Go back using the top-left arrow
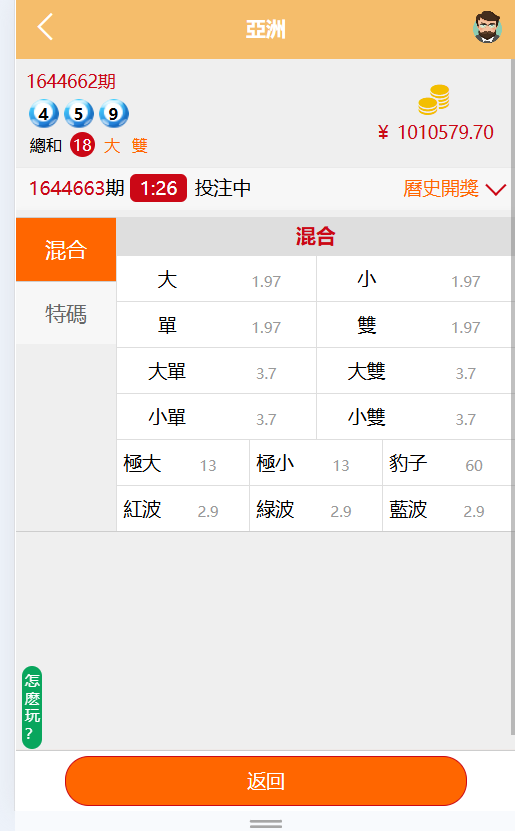 point(46,27)
